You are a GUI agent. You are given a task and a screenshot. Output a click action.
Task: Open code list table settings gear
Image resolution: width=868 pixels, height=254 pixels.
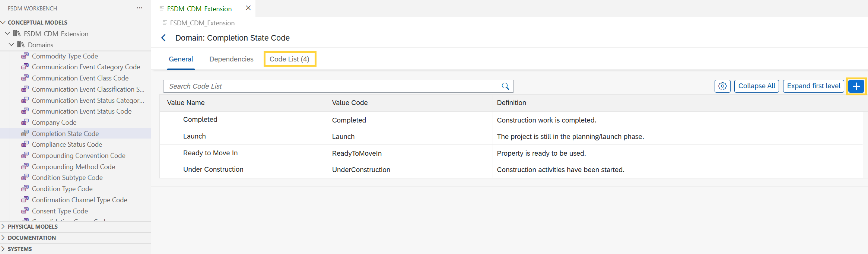(722, 86)
